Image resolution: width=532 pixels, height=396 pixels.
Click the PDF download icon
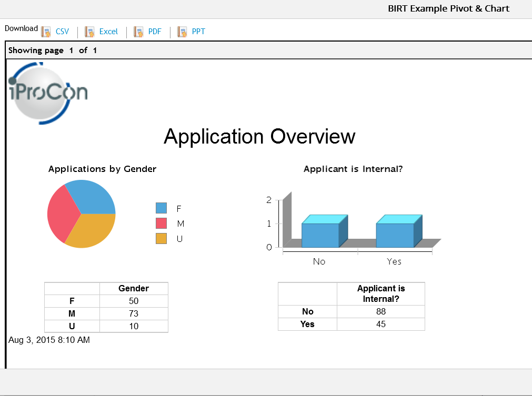tap(138, 32)
